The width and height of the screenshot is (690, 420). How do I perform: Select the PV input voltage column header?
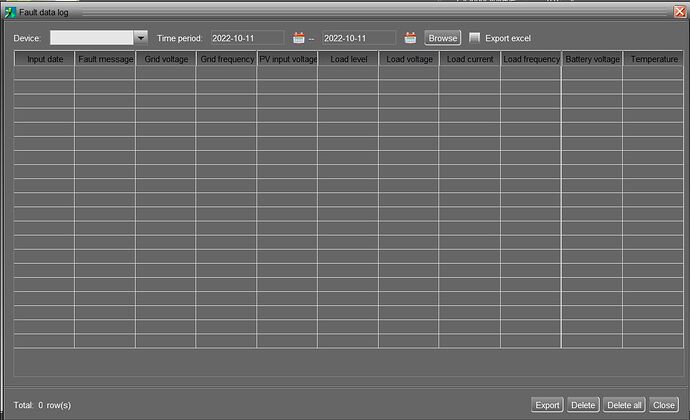(x=287, y=59)
